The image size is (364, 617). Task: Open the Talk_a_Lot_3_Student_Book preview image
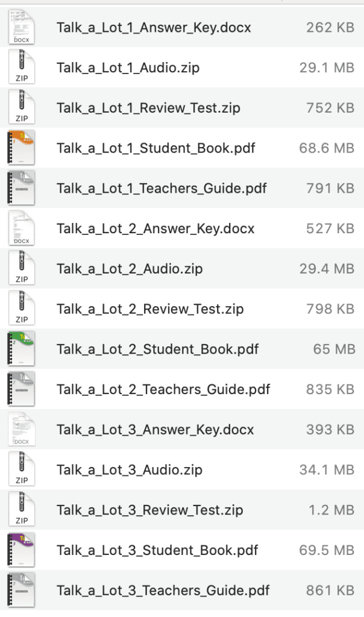point(21,550)
